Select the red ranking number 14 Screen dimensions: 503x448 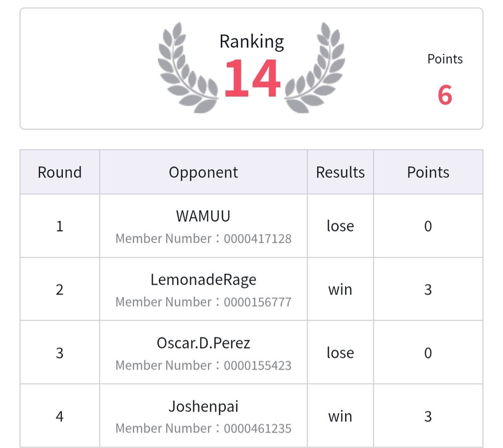252,78
